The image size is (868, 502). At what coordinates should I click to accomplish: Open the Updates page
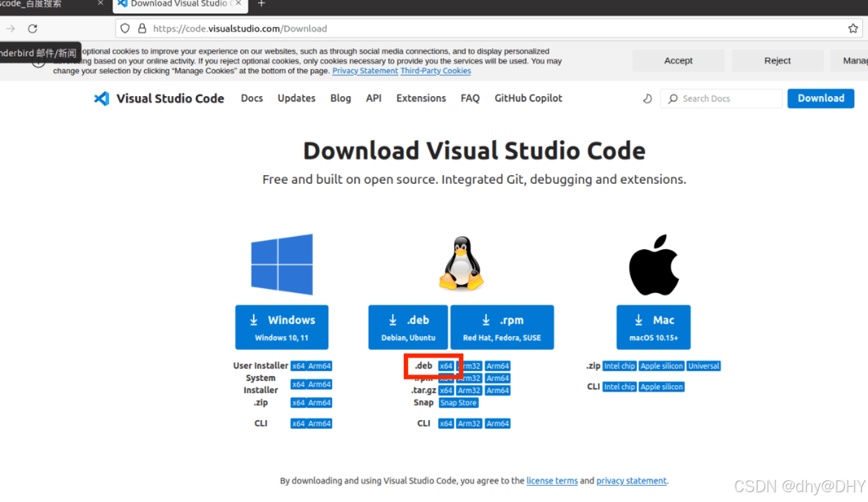tap(296, 98)
